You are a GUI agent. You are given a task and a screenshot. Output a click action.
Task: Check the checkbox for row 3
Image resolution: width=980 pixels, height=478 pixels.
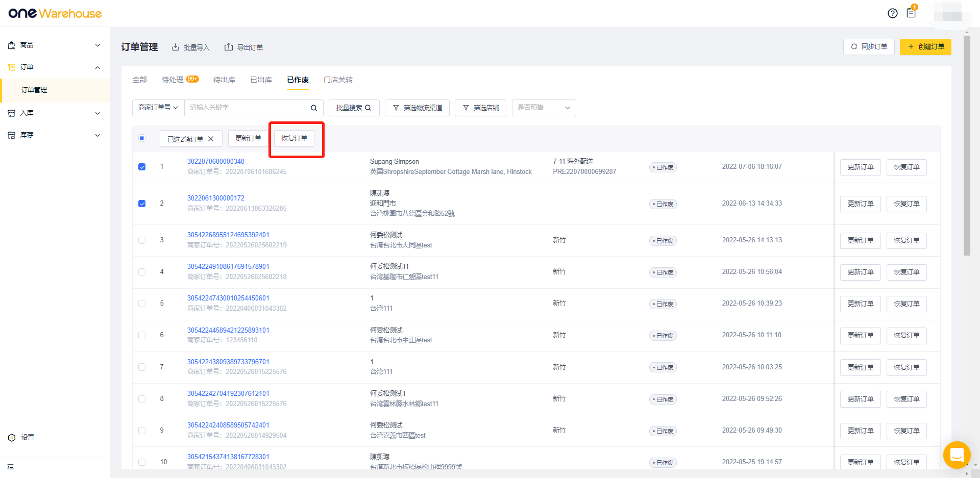click(x=142, y=240)
